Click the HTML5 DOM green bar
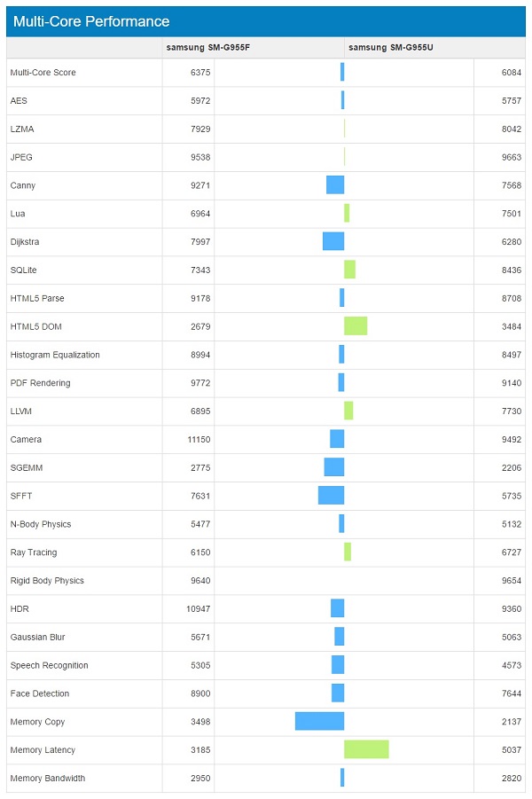Viewport: 532px width, 799px height. pos(356,326)
